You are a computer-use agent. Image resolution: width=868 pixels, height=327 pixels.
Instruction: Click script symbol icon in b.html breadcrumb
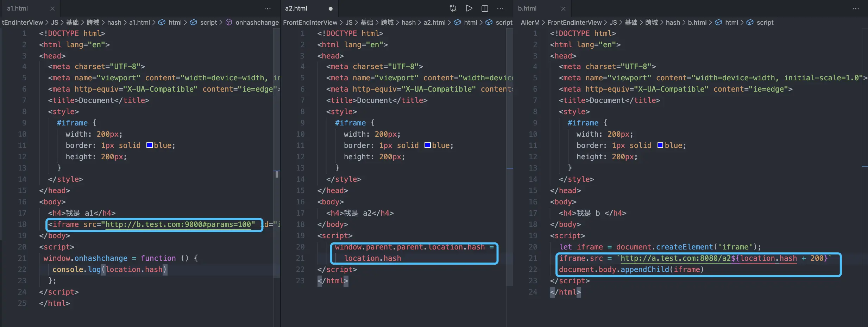click(750, 22)
